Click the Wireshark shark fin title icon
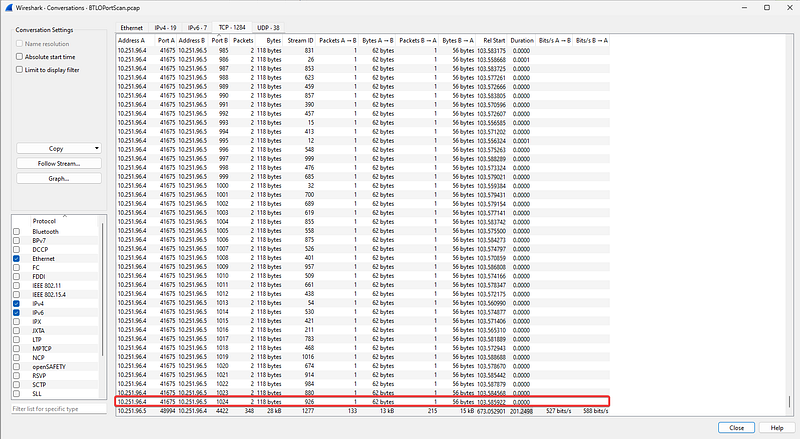The image size is (800, 439). [x=8, y=8]
